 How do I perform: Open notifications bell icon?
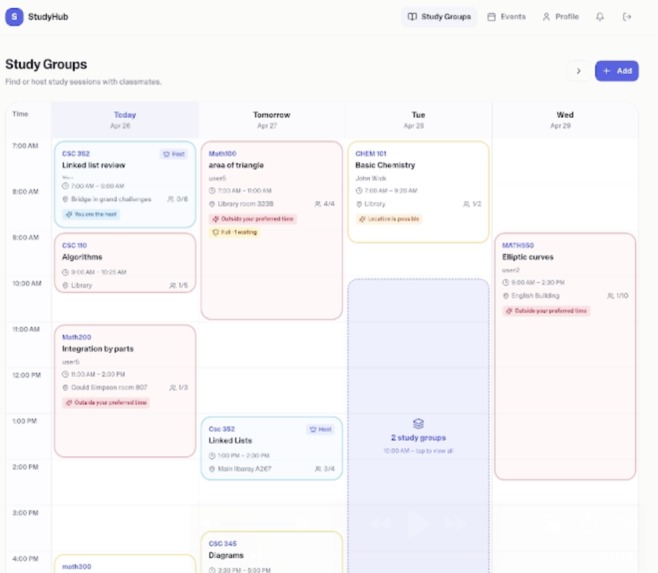600,17
